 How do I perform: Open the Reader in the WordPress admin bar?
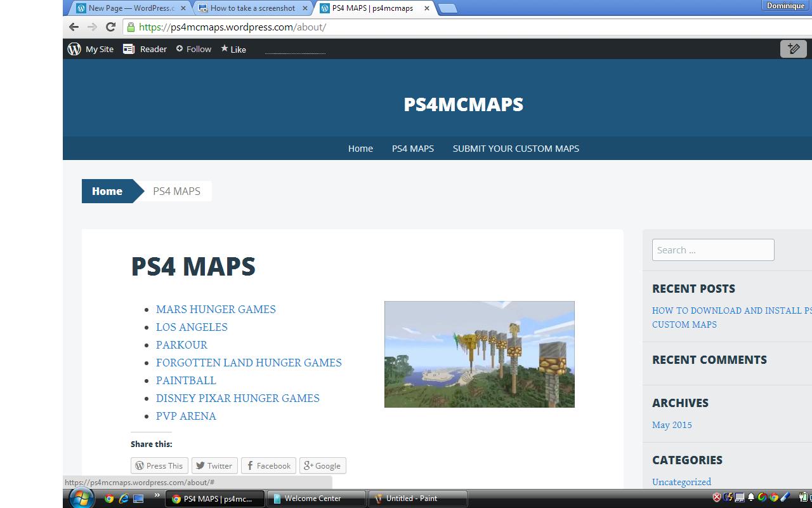[x=145, y=49]
